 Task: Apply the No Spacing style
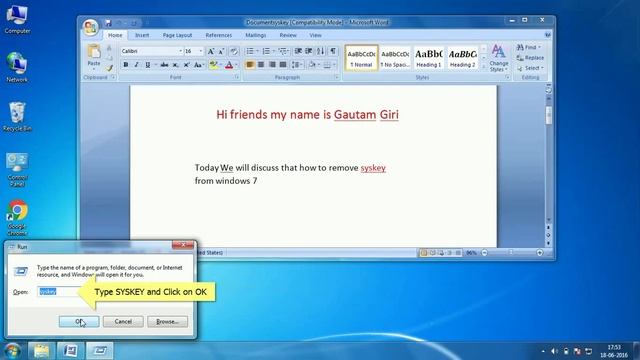click(x=395, y=58)
